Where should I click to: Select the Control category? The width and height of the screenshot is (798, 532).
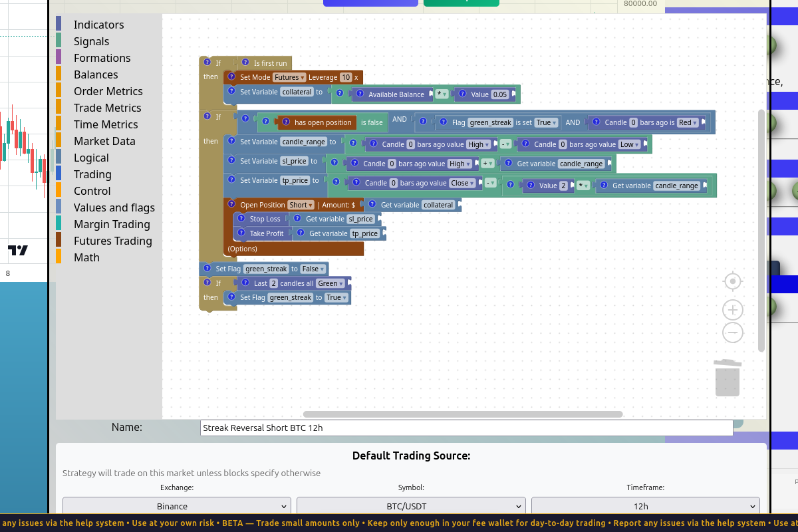pyautogui.click(x=92, y=191)
